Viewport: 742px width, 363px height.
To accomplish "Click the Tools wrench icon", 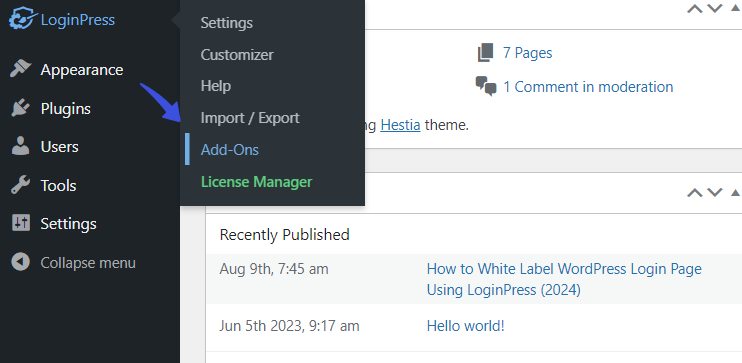I will tap(20, 185).
